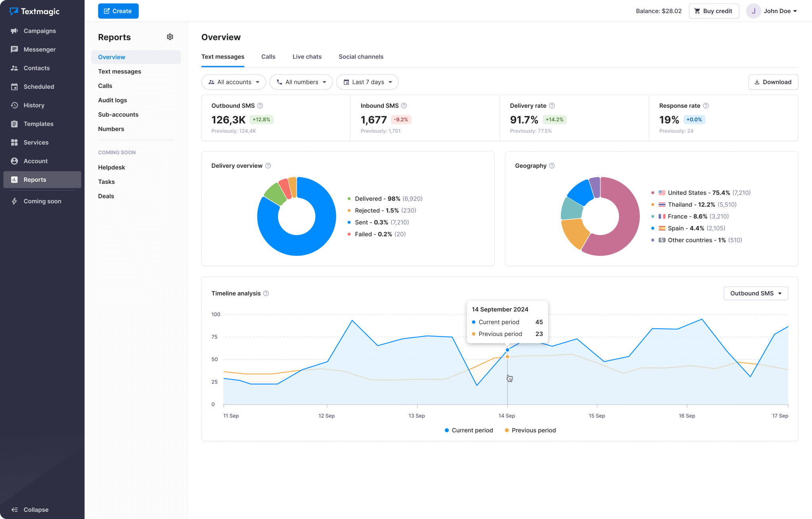Open the Services section from sidebar

click(15, 142)
